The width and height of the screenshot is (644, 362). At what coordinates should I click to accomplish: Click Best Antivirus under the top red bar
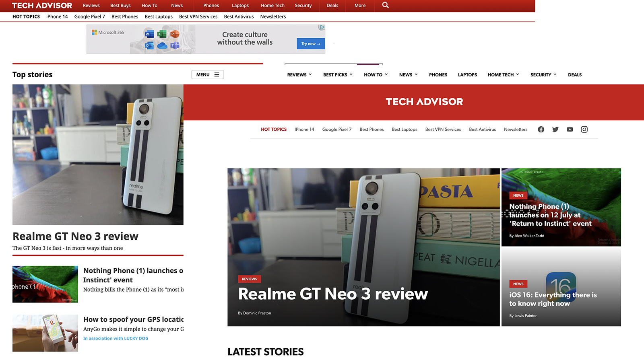point(239,16)
